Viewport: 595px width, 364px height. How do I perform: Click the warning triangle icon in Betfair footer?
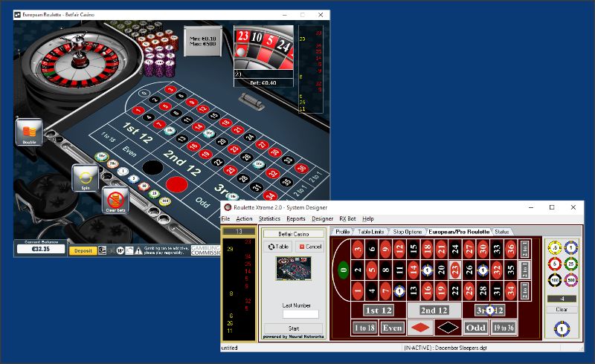tap(138, 250)
